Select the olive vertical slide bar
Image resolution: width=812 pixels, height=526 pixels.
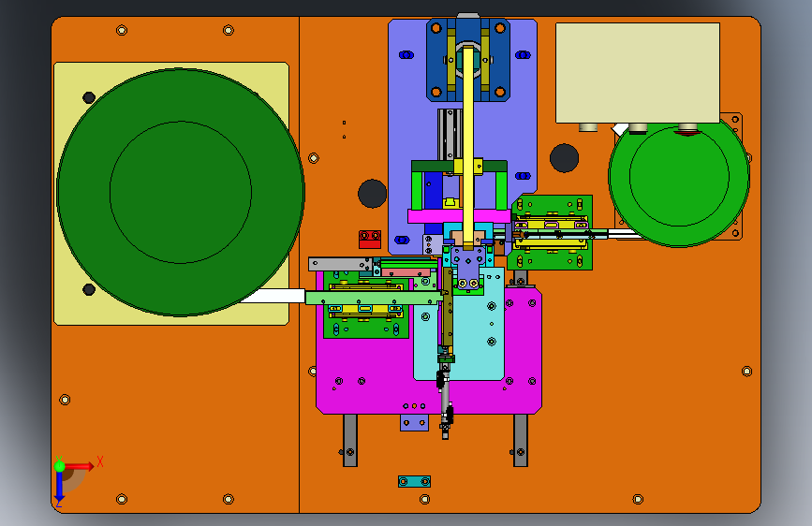(x=448, y=308)
